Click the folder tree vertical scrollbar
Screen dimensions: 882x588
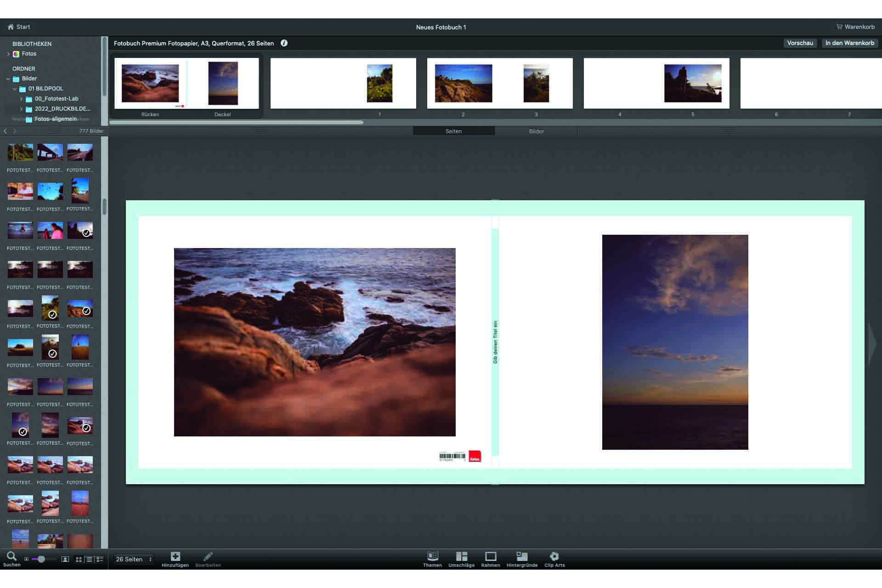click(x=104, y=67)
